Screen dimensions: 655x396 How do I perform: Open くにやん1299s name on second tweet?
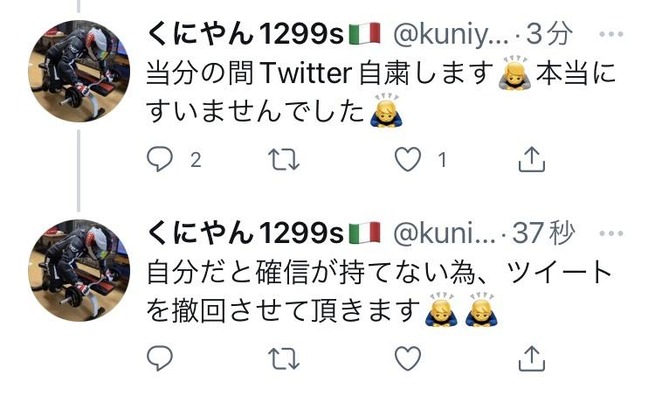pos(264,233)
